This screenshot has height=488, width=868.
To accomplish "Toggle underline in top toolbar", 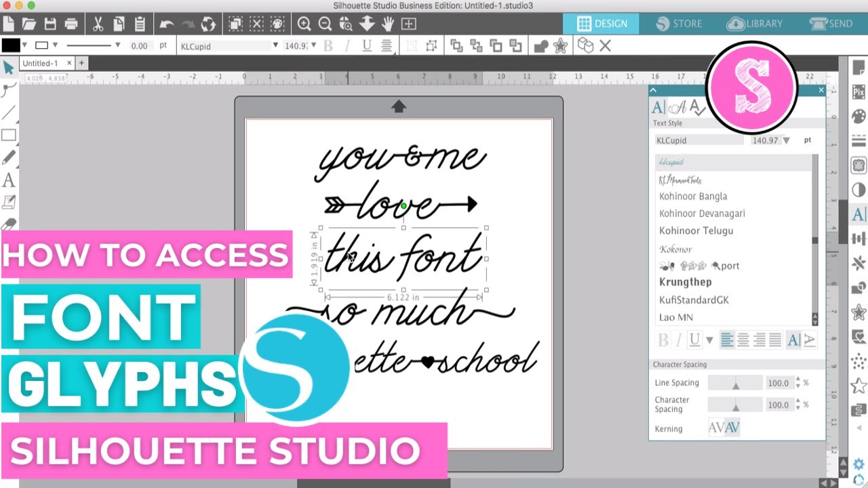I will (367, 46).
